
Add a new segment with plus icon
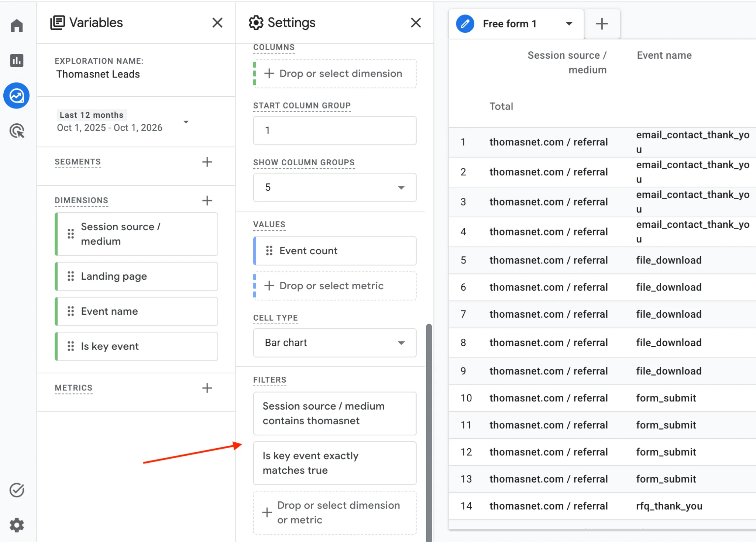point(207,162)
